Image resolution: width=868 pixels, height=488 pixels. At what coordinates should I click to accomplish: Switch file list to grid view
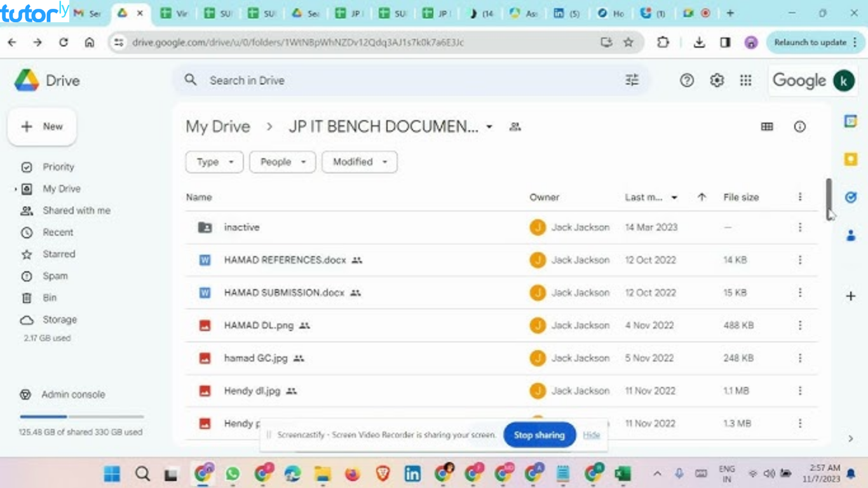click(766, 126)
